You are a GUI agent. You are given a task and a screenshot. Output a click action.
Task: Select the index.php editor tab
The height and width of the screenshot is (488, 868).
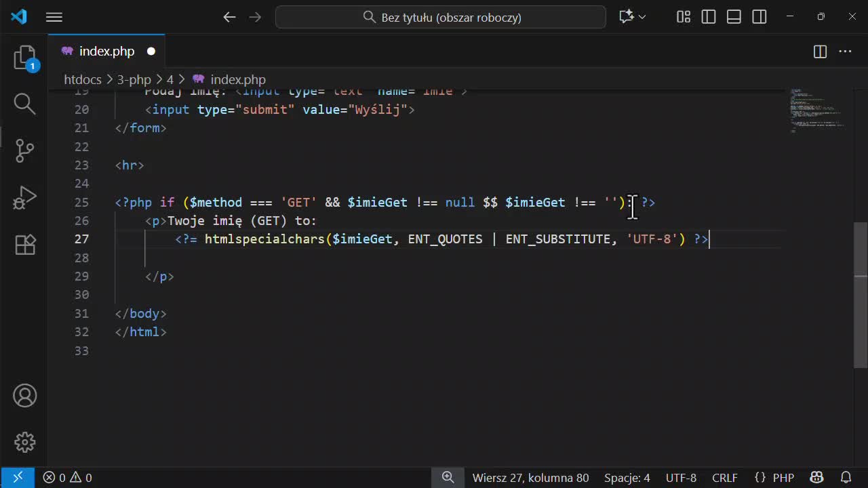[106, 52]
